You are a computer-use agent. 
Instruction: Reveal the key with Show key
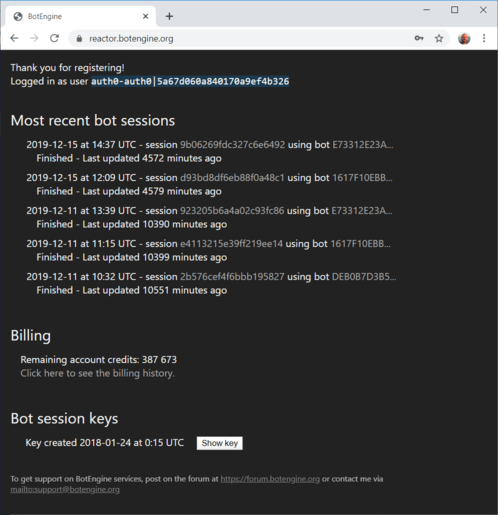(x=220, y=443)
